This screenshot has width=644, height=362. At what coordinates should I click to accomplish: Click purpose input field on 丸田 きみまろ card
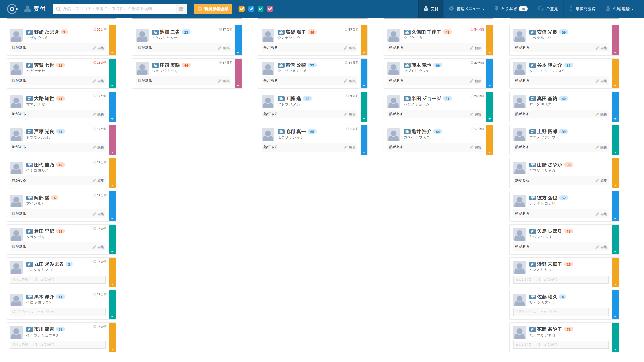coord(58,279)
